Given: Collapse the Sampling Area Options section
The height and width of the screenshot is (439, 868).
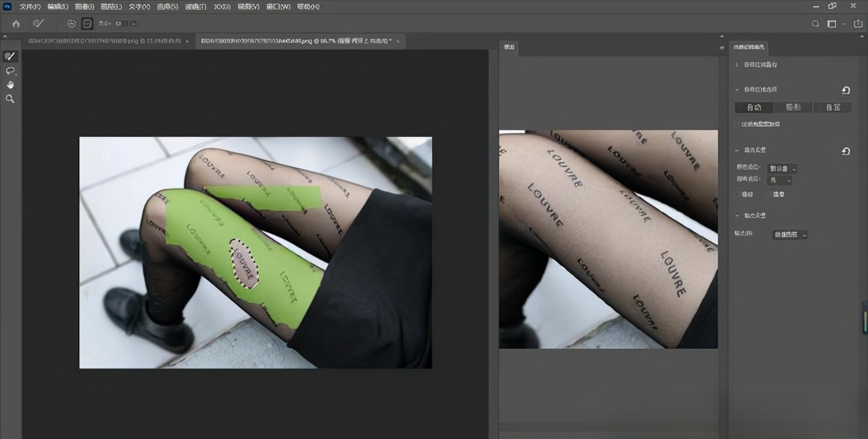Looking at the screenshot, I should coord(737,89).
